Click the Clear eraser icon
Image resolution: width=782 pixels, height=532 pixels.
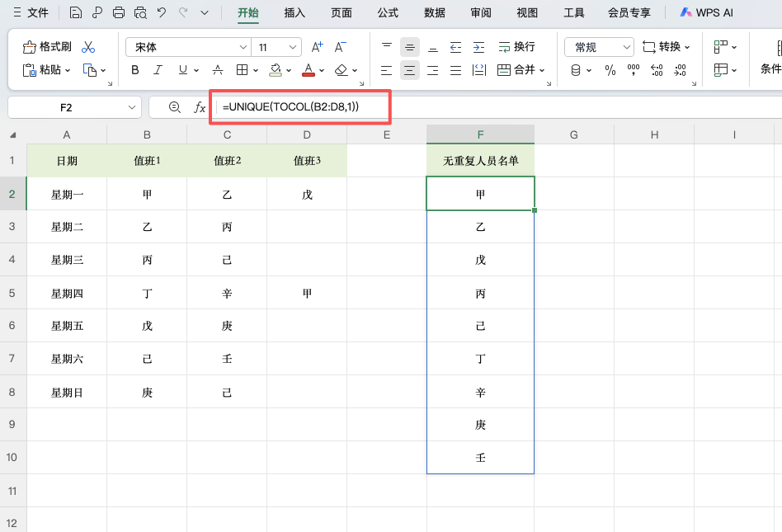click(342, 70)
